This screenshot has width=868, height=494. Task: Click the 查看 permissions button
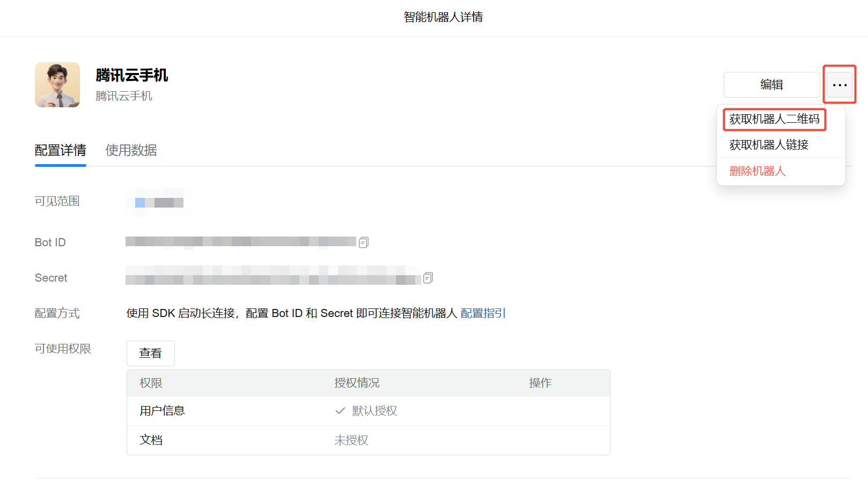point(151,353)
